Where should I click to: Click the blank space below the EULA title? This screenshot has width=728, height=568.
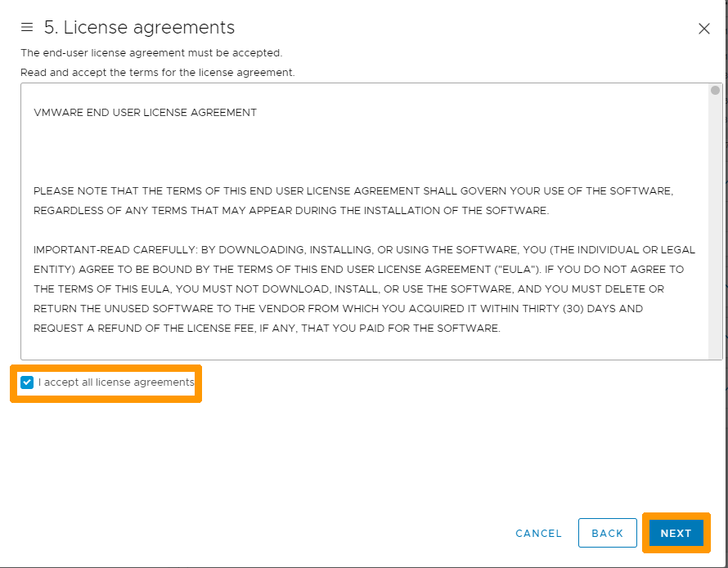365,152
